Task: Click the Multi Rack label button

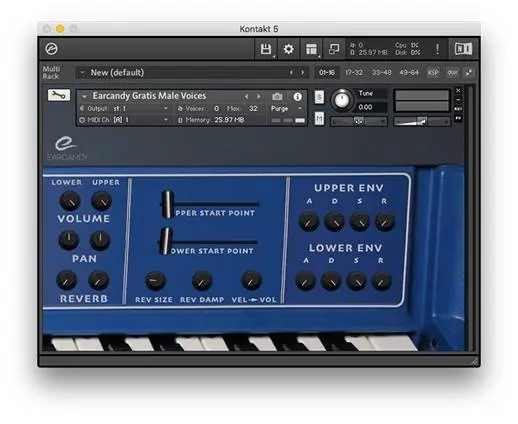Action: (x=51, y=72)
